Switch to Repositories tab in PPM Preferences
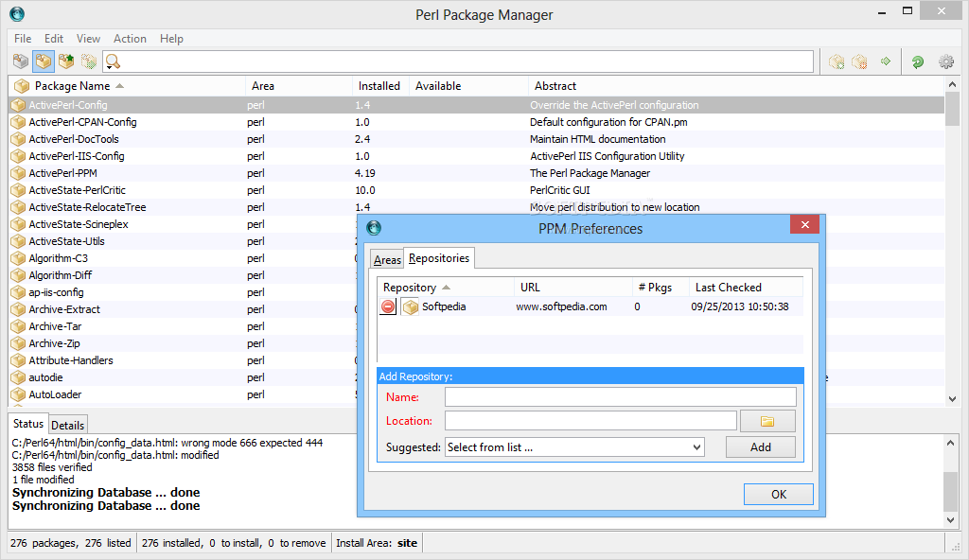The image size is (969, 560). point(439,257)
